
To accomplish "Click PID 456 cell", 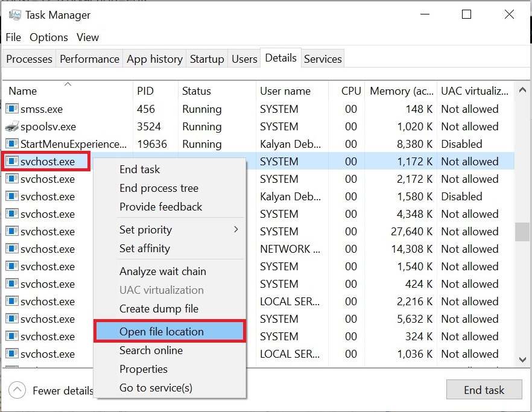I will tap(145, 109).
